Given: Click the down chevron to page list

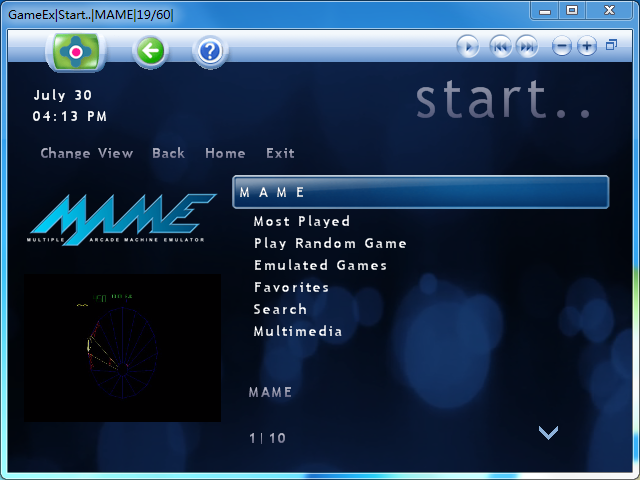Looking at the screenshot, I should pos(548,433).
